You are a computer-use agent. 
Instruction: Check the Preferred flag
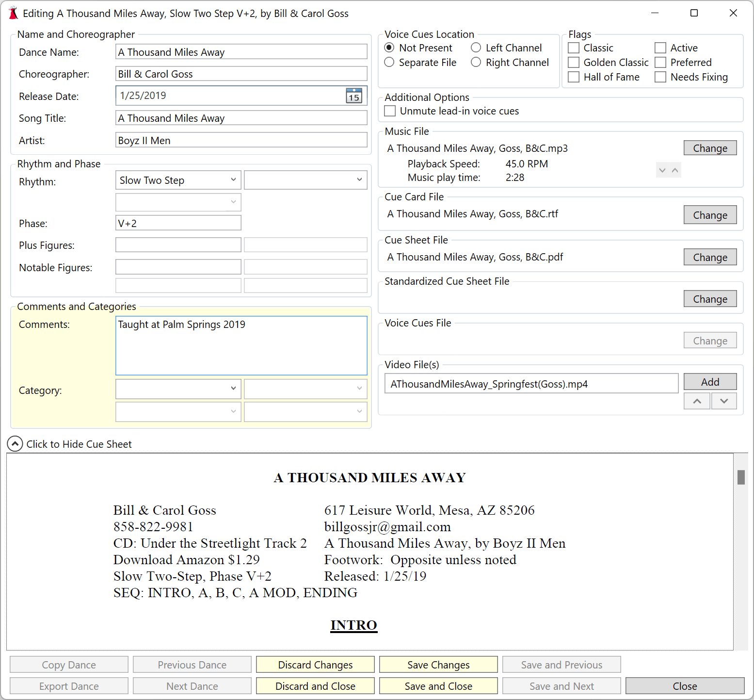click(x=660, y=63)
